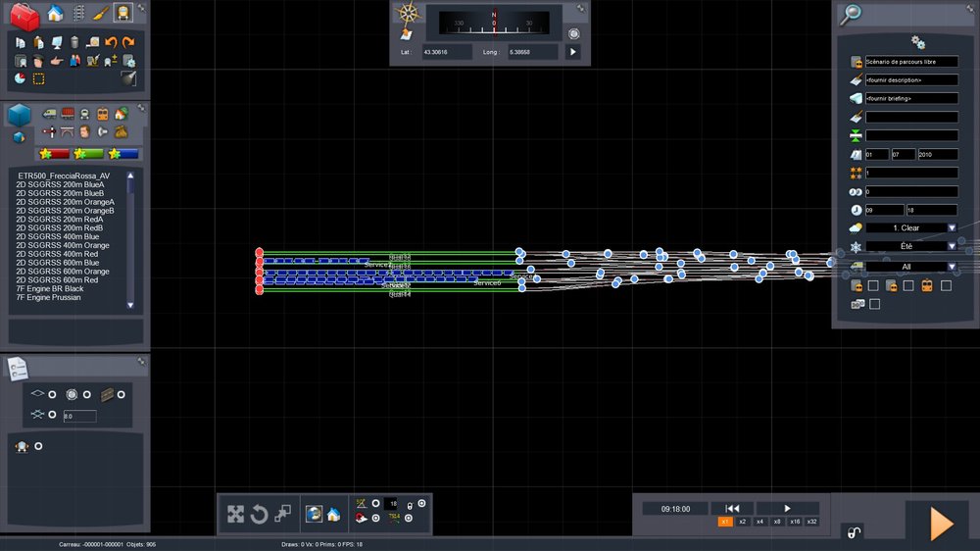Expand the All filter dropdown
The height and width of the screenshot is (551, 980).
click(x=951, y=266)
